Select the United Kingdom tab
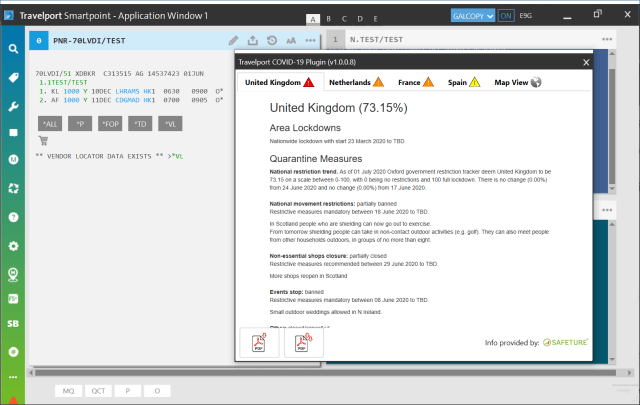This screenshot has width=640, height=405. pyautogui.click(x=280, y=82)
